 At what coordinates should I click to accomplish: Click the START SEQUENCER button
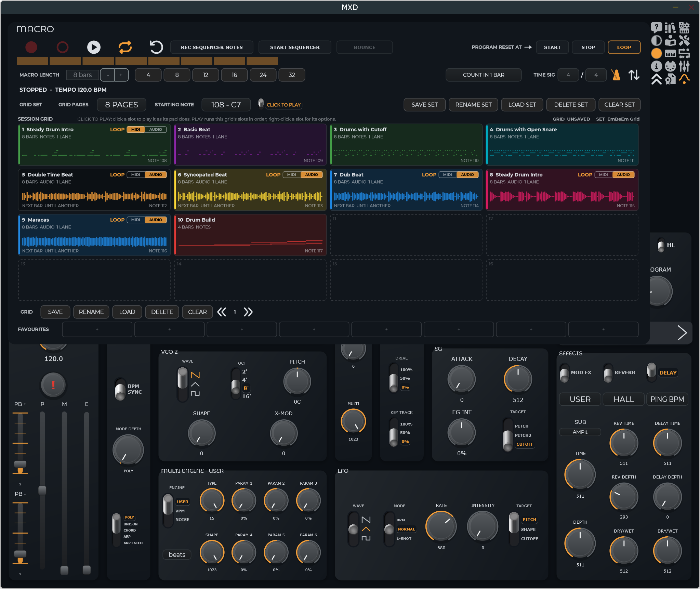tap(295, 47)
